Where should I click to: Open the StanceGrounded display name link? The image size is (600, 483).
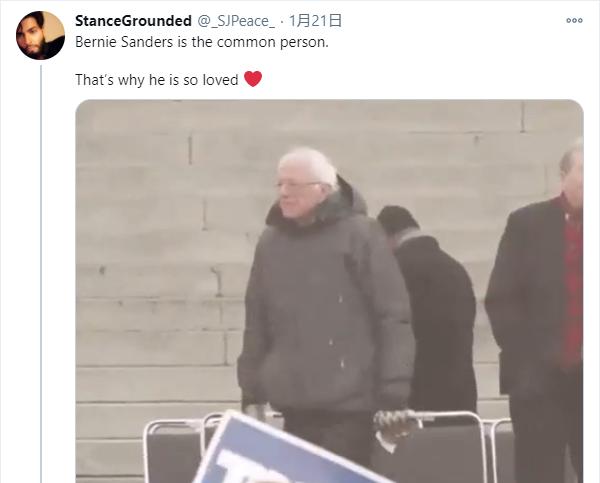click(x=133, y=21)
